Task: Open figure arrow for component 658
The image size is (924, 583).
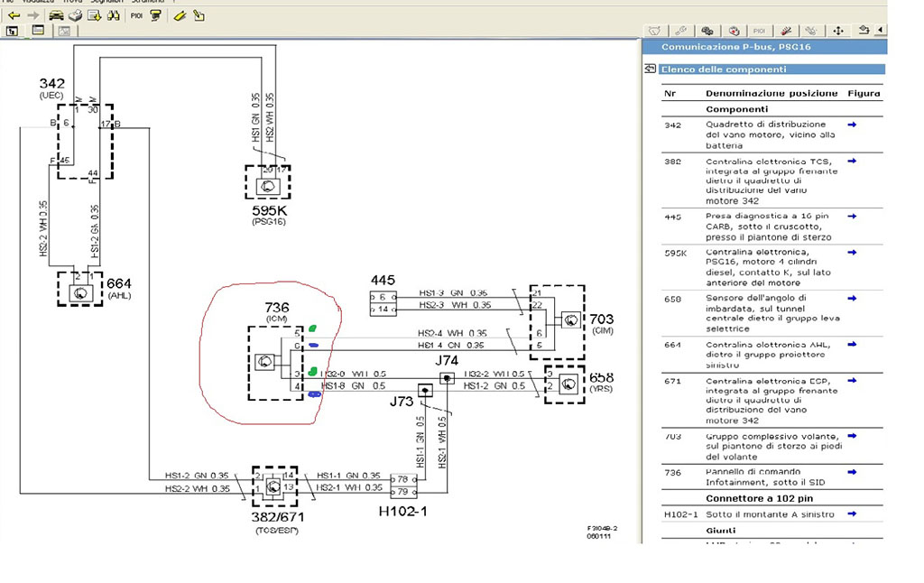Action: pos(852,299)
